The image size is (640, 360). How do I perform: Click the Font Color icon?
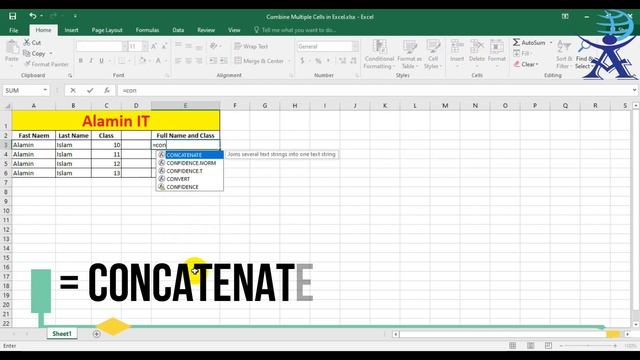pyautogui.click(x=158, y=60)
